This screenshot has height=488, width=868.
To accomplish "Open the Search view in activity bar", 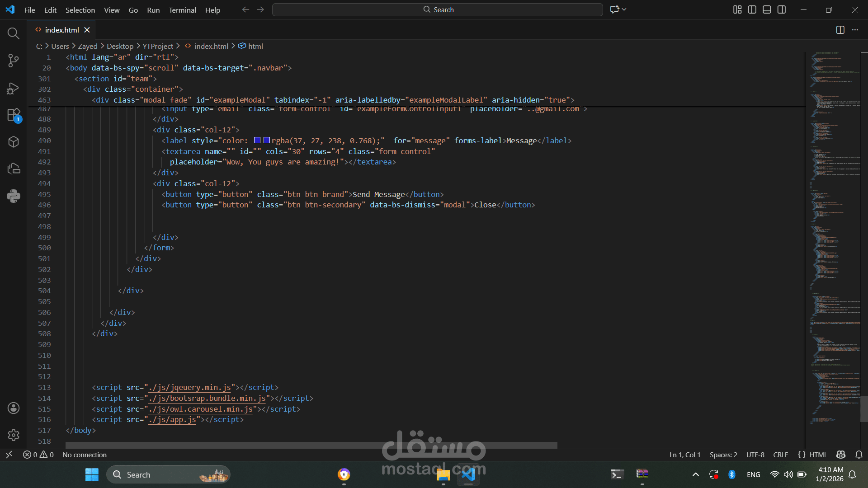I will (13, 33).
